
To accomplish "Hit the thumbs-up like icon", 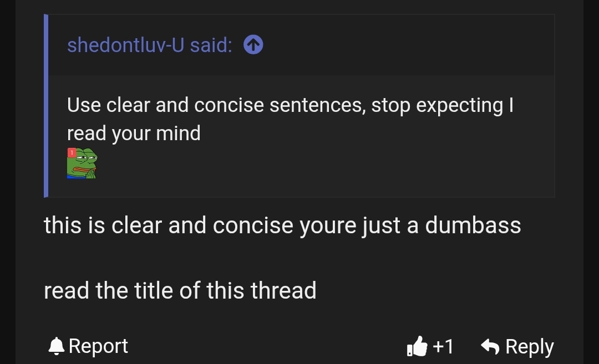I will tap(418, 346).
